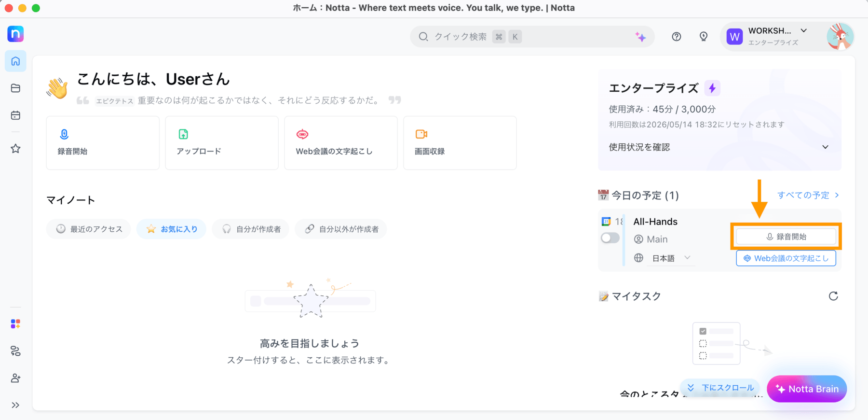The width and height of the screenshot is (868, 420).
Task: Click the enterprise lightning bolt icon
Action: coord(712,88)
